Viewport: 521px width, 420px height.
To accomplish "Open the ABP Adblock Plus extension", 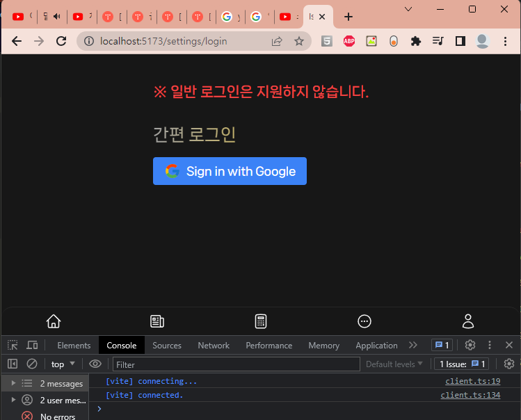I will click(349, 41).
